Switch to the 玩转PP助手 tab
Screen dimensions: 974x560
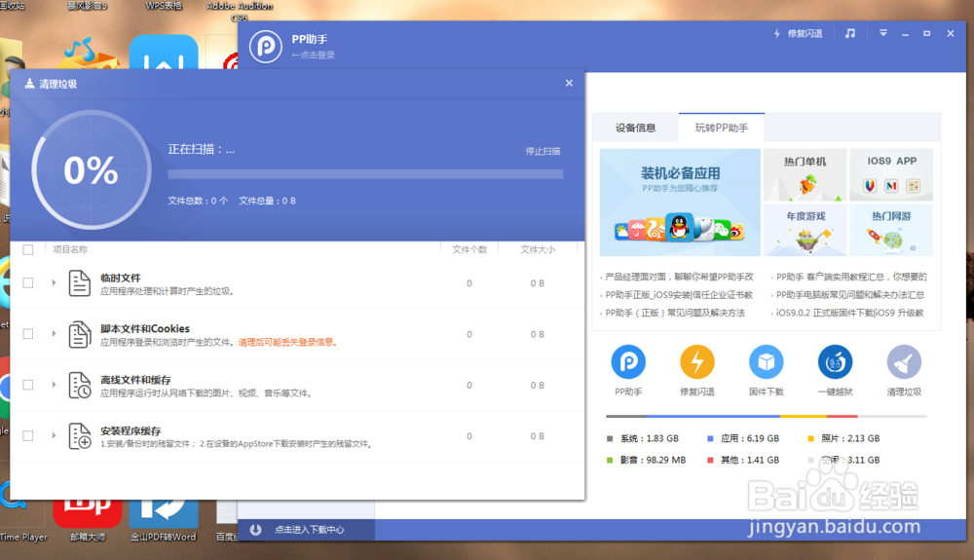[722, 128]
